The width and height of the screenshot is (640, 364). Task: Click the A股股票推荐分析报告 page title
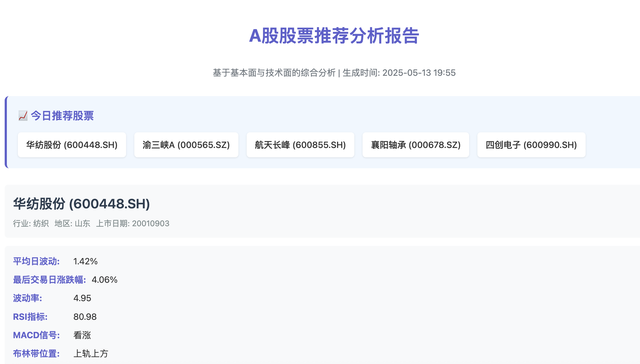334,36
